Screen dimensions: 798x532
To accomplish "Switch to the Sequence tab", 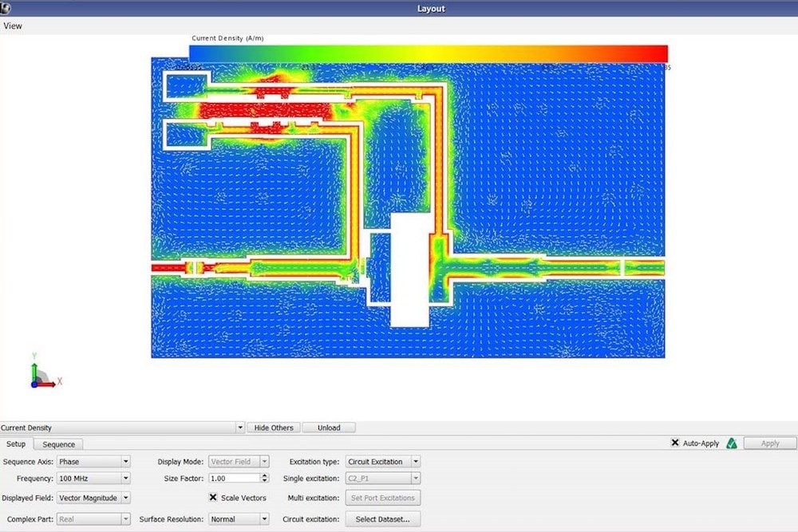I will 57,444.
